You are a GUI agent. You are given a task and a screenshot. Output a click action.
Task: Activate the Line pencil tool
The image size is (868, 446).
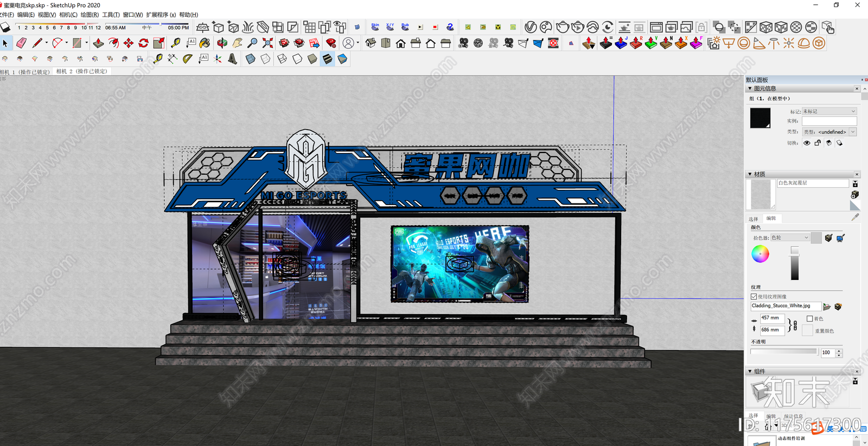tap(37, 43)
